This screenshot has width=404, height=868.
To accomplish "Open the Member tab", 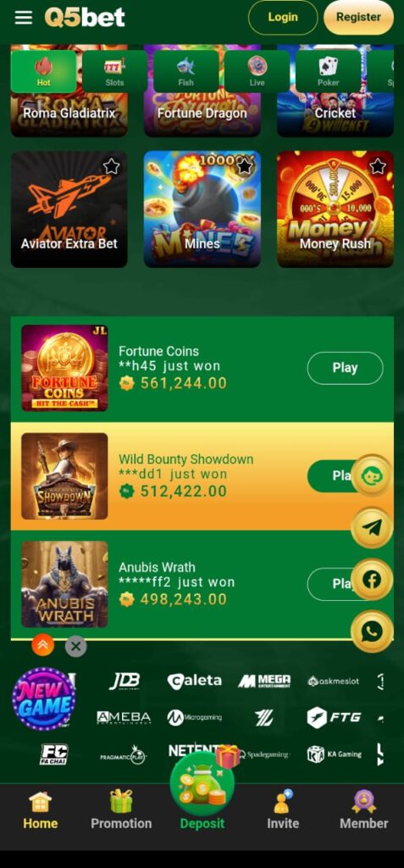I will coord(363,810).
